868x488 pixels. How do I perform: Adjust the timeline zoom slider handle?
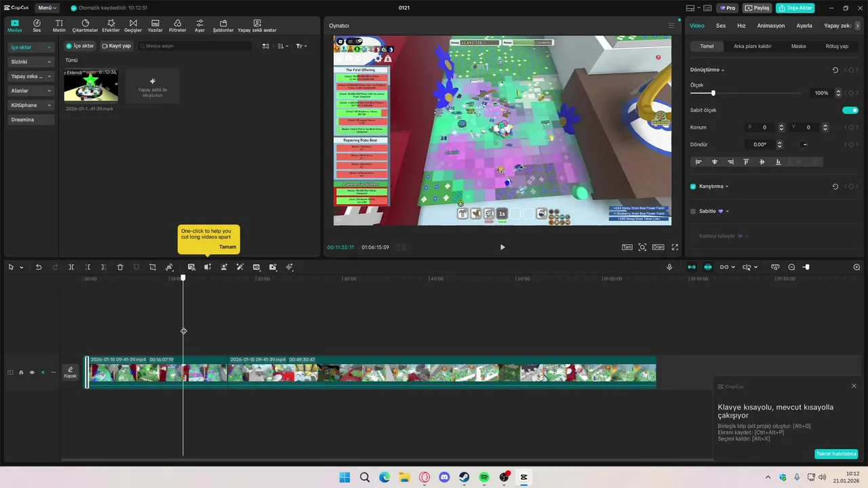pyautogui.click(x=807, y=267)
